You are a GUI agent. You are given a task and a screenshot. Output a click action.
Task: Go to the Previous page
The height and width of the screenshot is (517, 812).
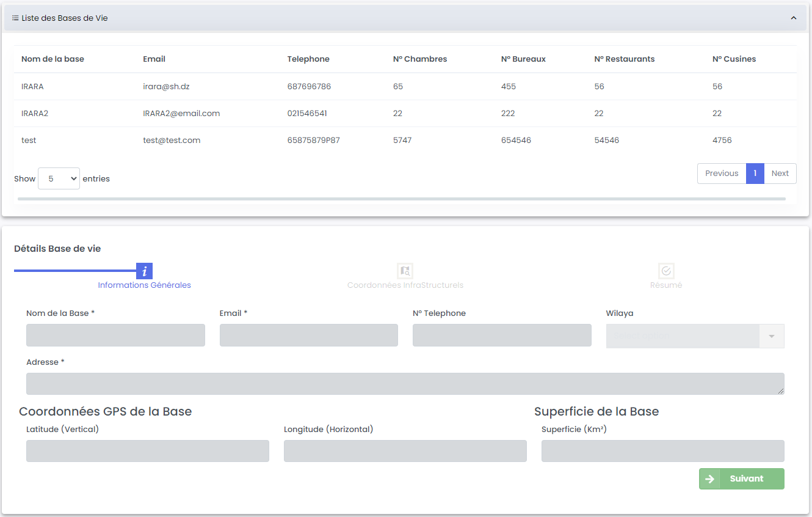coord(722,174)
